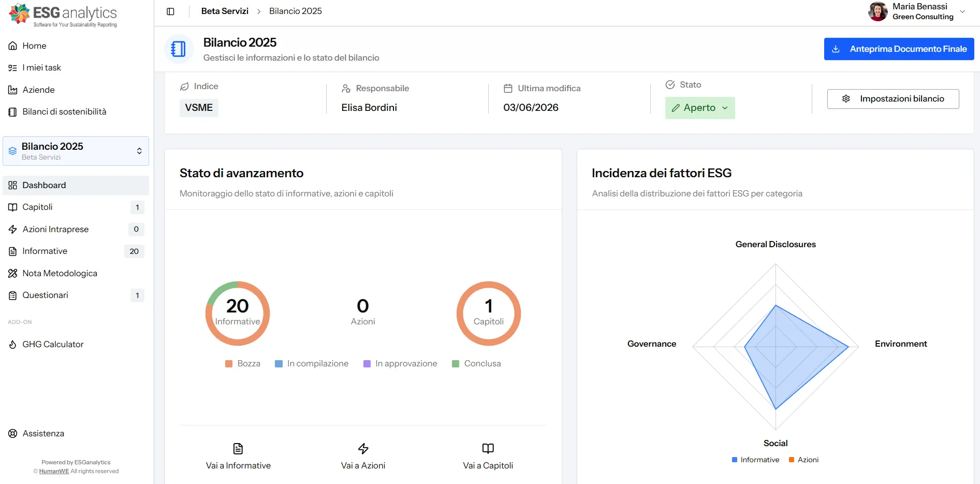This screenshot has width=980, height=484.
Task: Click the Aziende chart icon
Action: [13, 90]
